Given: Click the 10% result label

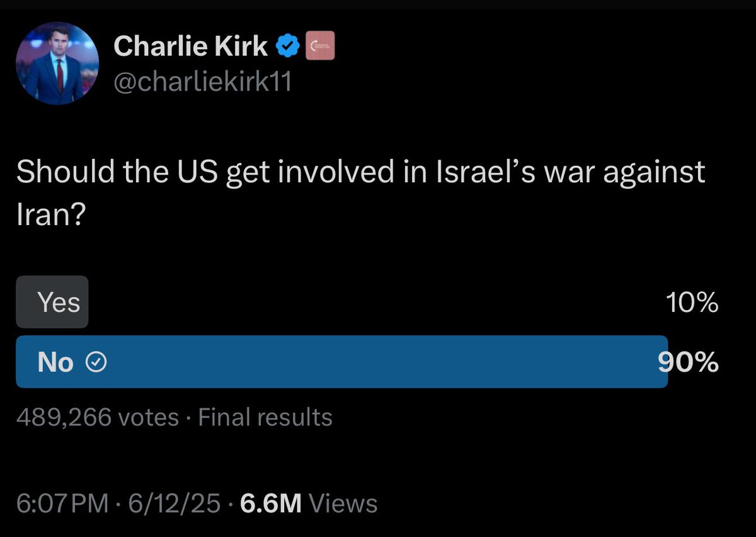Looking at the screenshot, I should [692, 303].
